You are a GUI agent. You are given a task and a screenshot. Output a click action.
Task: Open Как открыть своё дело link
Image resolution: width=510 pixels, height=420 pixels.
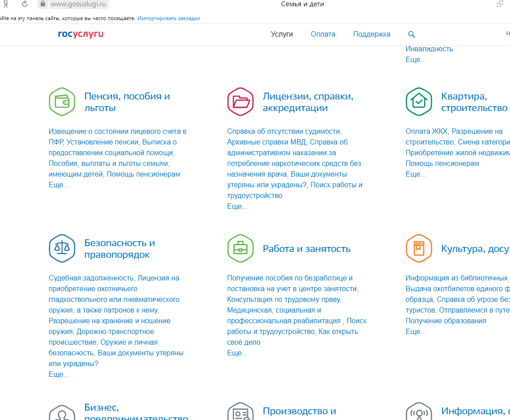click(292, 337)
